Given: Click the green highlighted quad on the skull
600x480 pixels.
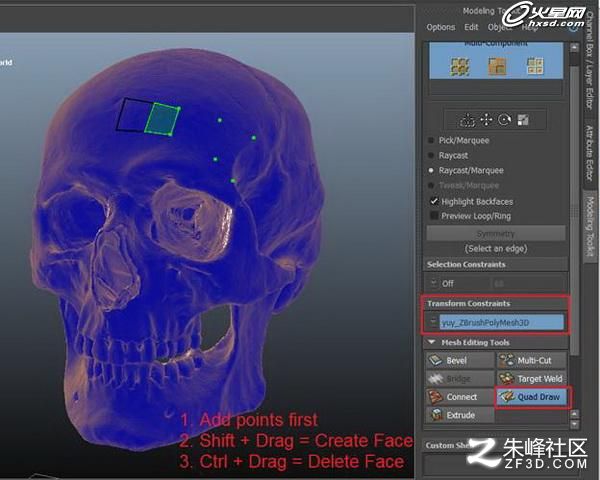Looking at the screenshot, I should click(x=163, y=119).
